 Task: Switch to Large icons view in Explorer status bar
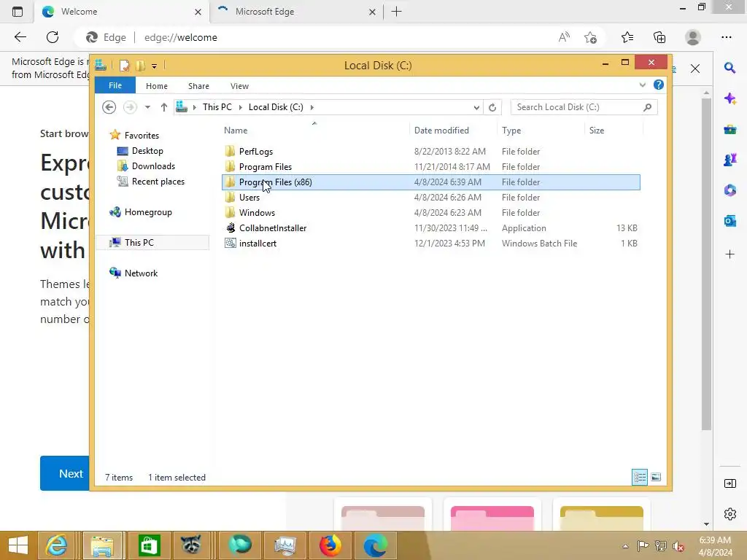[x=656, y=477]
